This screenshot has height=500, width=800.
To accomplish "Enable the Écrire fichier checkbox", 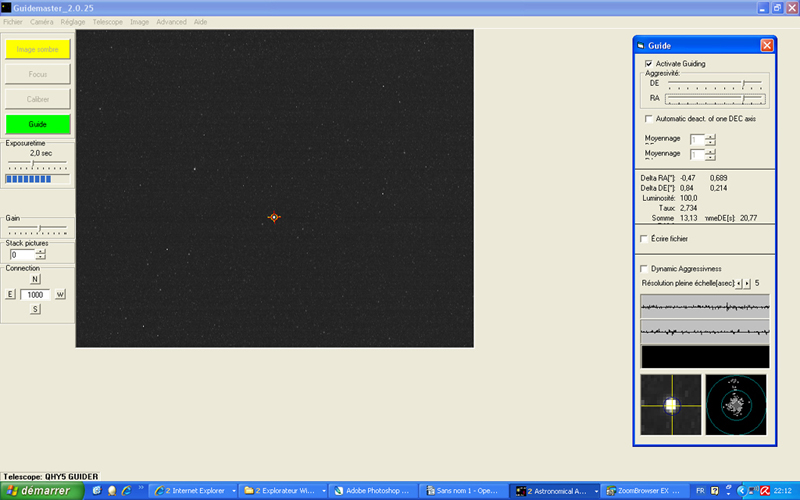I will click(644, 238).
